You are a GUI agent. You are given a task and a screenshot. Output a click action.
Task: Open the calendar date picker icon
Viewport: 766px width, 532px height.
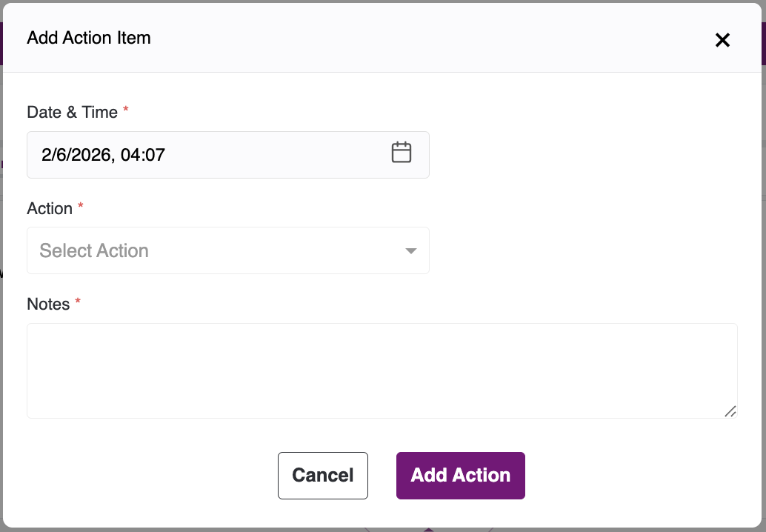pos(401,153)
